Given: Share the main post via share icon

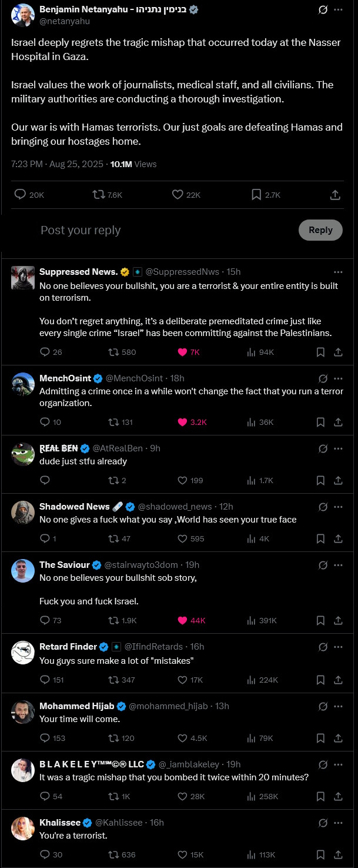Looking at the screenshot, I should click(335, 194).
